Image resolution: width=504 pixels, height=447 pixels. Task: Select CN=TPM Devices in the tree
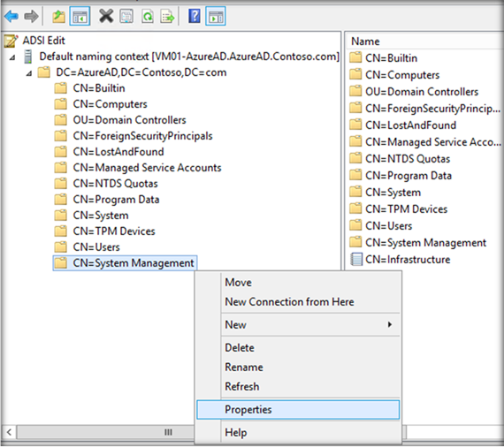tap(114, 231)
